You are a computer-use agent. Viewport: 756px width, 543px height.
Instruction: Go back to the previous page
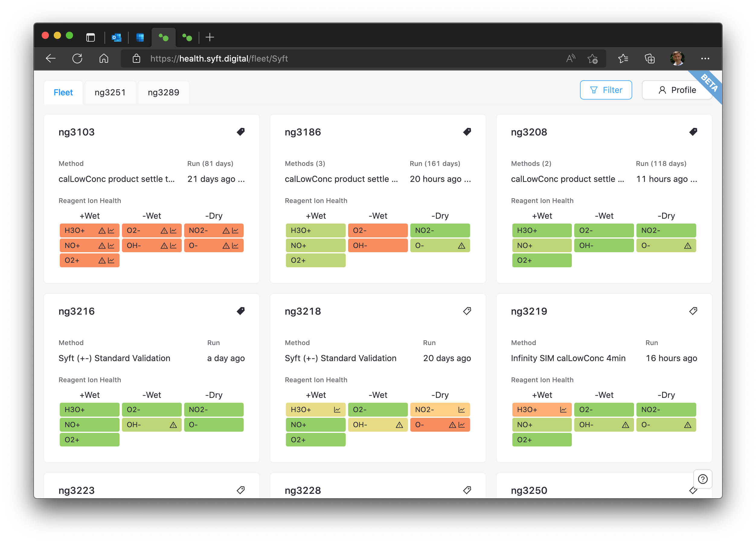[51, 59]
